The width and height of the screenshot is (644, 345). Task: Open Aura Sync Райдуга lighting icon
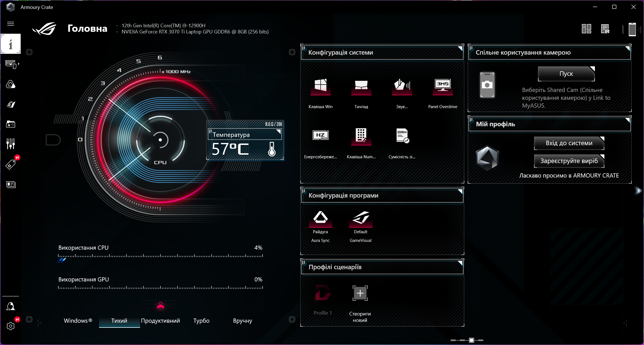click(x=320, y=218)
